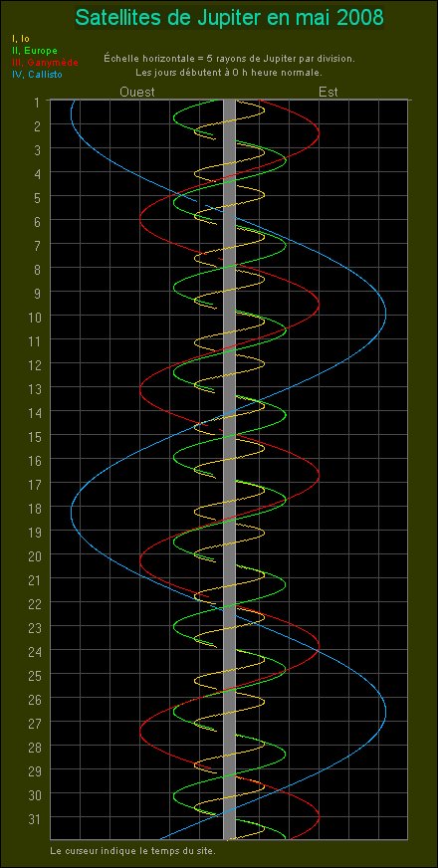This screenshot has width=438, height=868.
Task: Select day 1 on the date axis
Action: pos(37,103)
